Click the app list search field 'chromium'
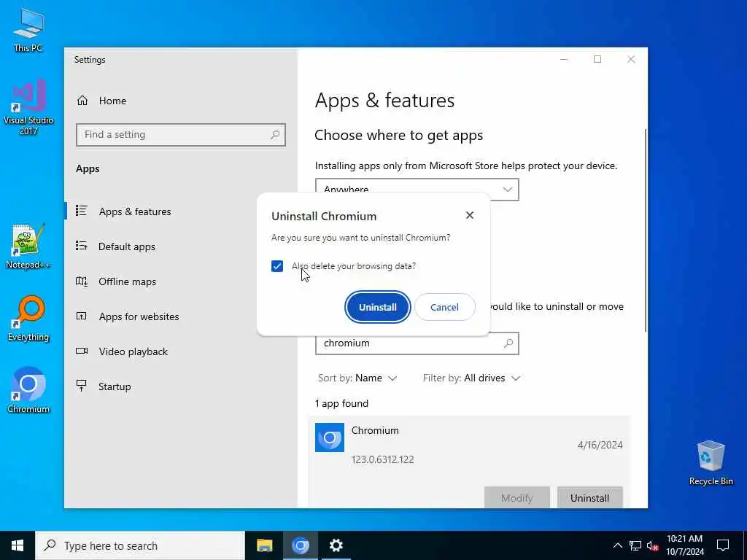This screenshot has height=560, width=747. [417, 343]
